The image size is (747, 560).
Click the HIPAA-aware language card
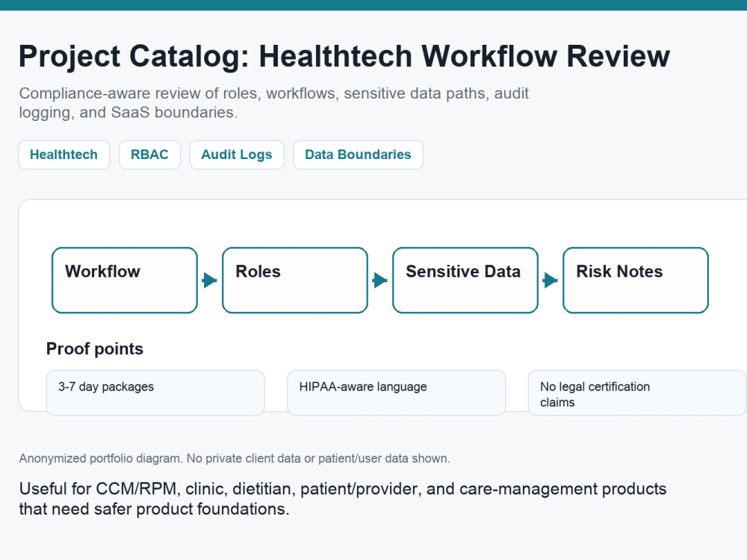(x=396, y=393)
